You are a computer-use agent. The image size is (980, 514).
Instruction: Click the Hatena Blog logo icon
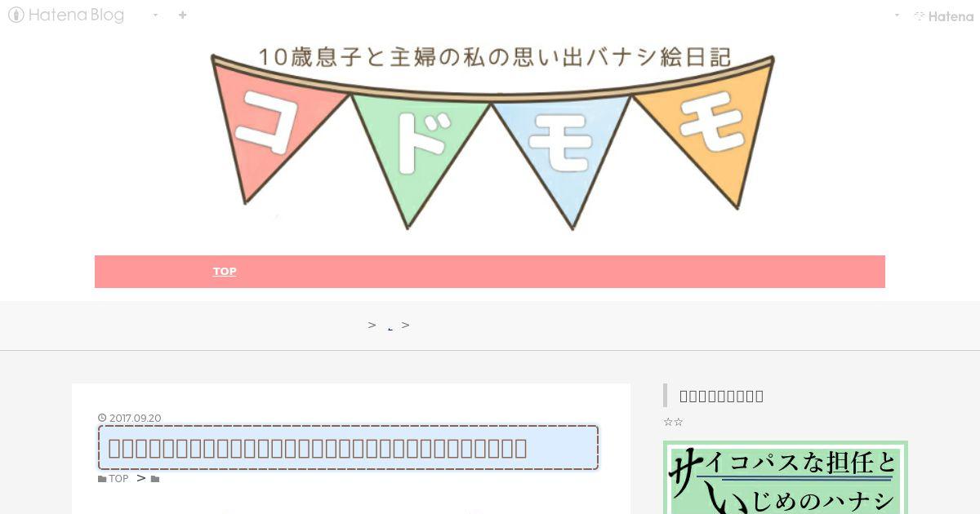click(16, 15)
